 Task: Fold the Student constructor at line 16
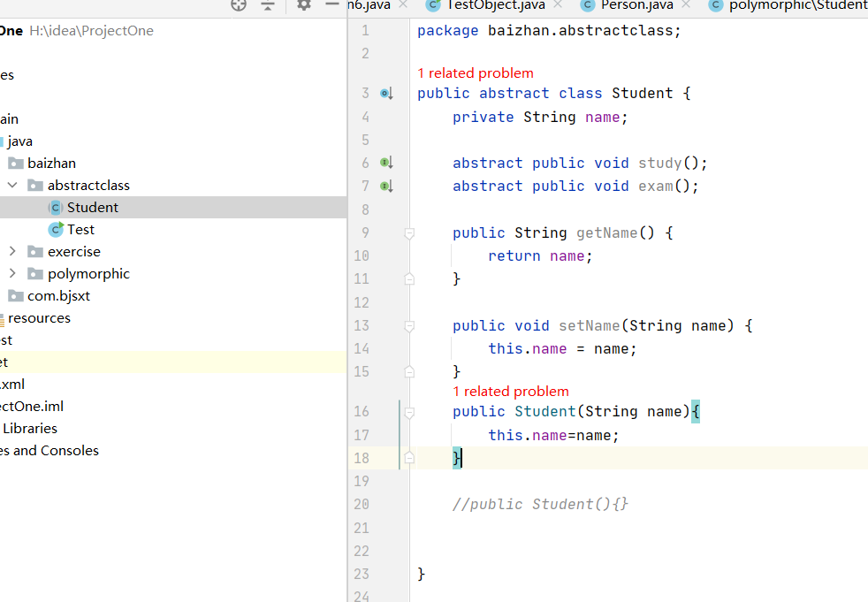tap(409, 412)
